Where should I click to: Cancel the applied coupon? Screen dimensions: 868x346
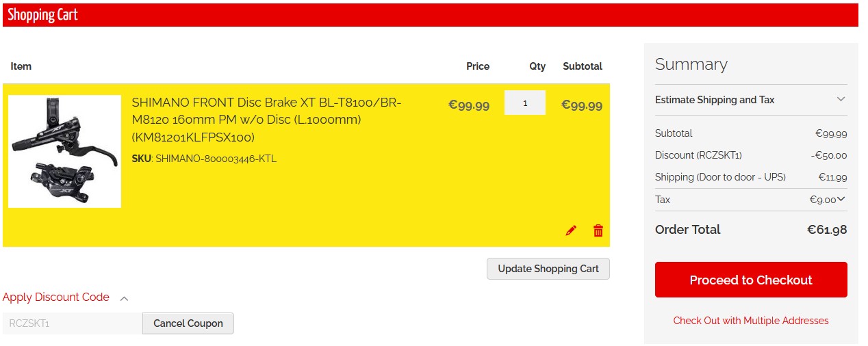pyautogui.click(x=188, y=323)
